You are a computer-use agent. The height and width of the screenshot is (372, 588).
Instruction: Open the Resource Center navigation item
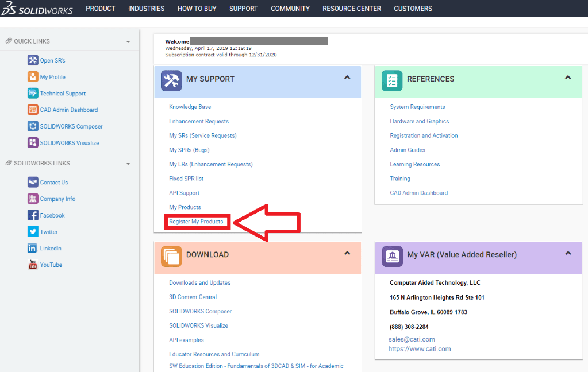[x=351, y=9]
